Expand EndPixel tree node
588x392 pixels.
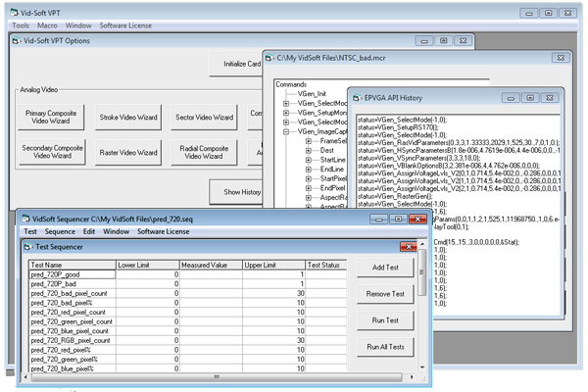tap(309, 188)
